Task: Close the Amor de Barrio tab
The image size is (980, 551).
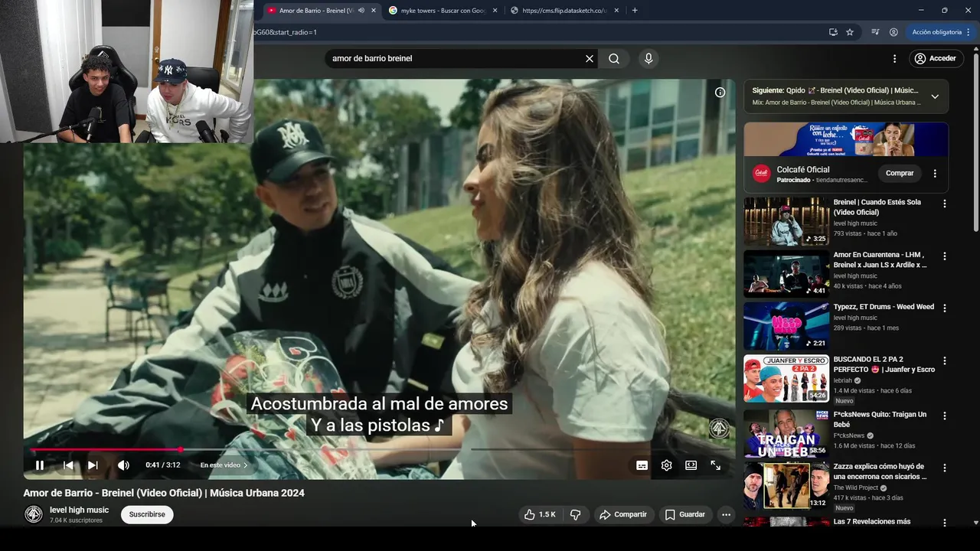Action: coord(374,11)
